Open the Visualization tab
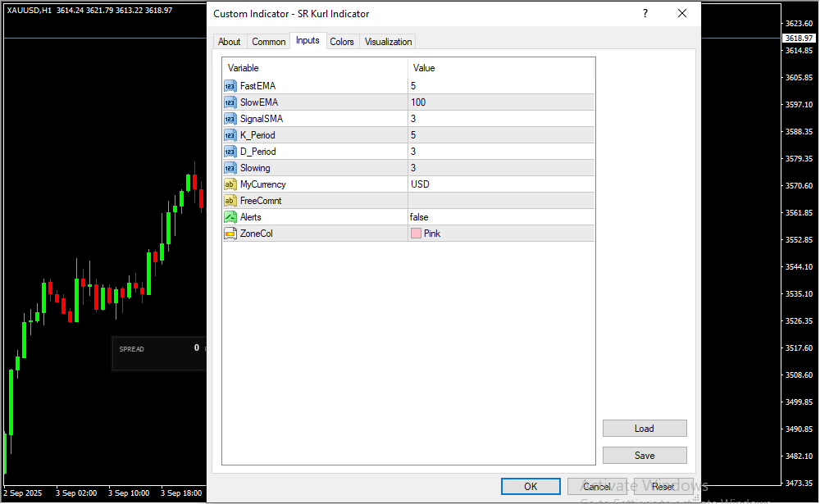Viewport: 820px width, 504px height. click(x=389, y=42)
